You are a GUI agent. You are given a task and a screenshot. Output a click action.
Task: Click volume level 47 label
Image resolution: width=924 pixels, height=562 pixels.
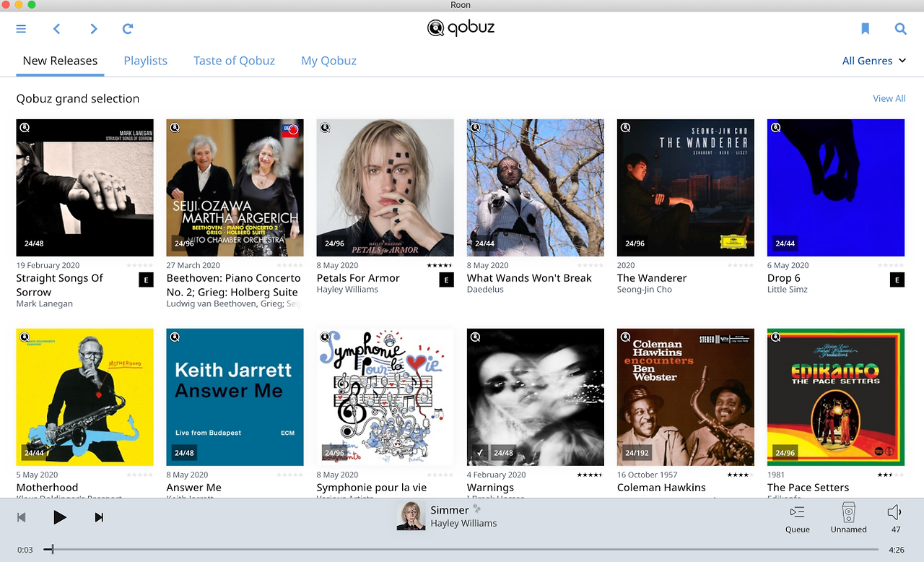coord(896,529)
